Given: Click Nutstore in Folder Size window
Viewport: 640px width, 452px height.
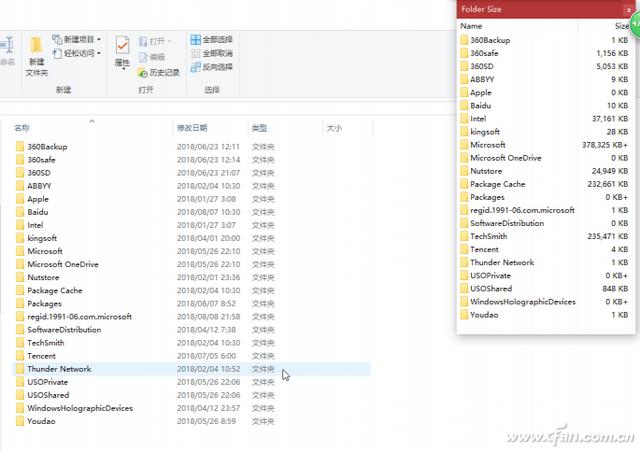Looking at the screenshot, I should [481, 171].
